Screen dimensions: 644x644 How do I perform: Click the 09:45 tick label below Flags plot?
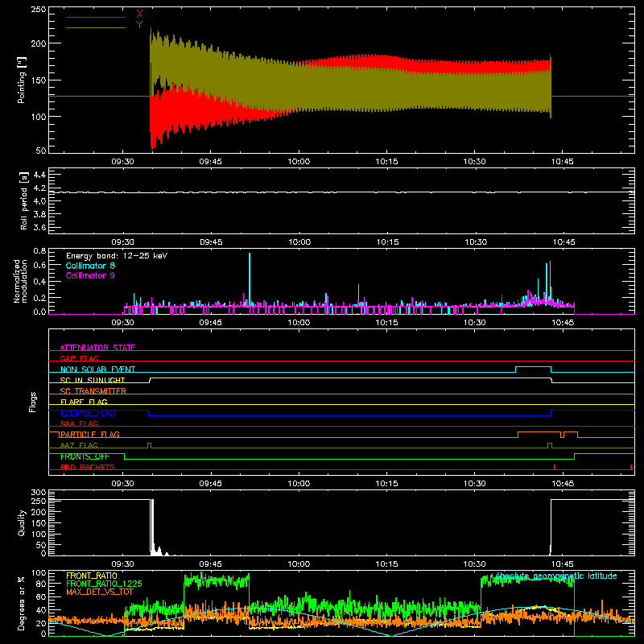(211, 484)
